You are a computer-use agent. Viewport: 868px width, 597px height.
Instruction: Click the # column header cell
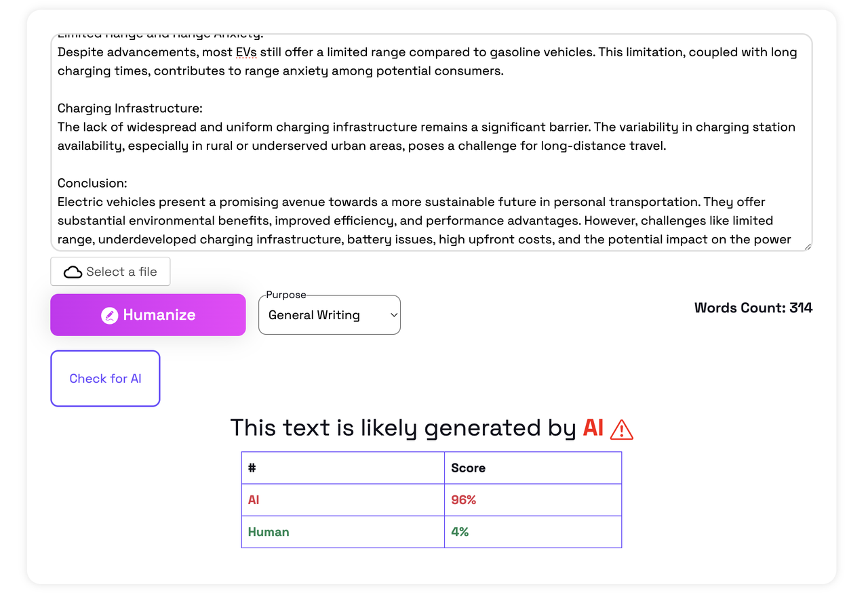point(343,468)
